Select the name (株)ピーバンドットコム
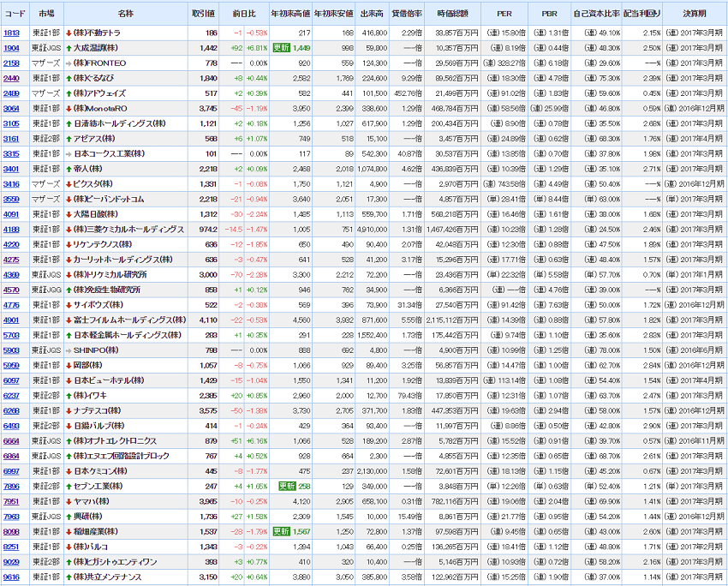Image resolution: width=728 pixels, height=586 pixels. (109, 200)
